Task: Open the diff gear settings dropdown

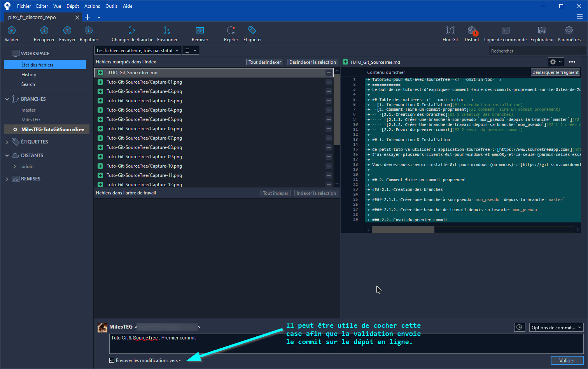Action: coord(556,62)
